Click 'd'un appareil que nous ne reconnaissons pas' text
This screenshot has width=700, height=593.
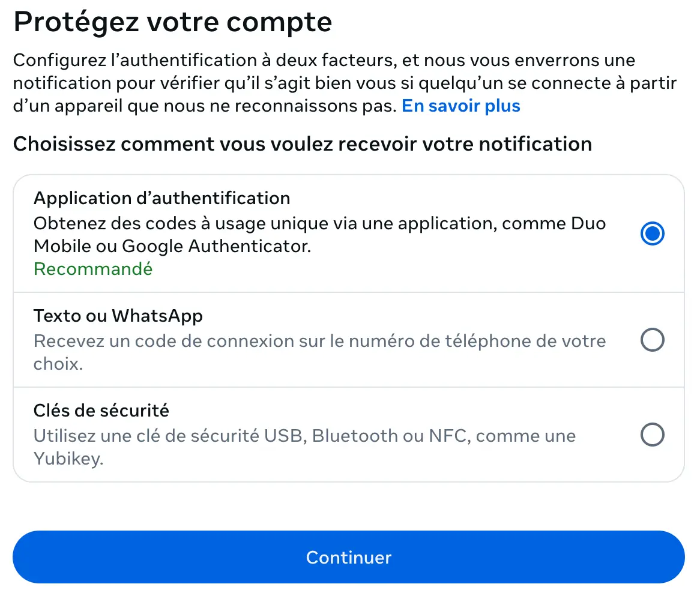click(204, 106)
